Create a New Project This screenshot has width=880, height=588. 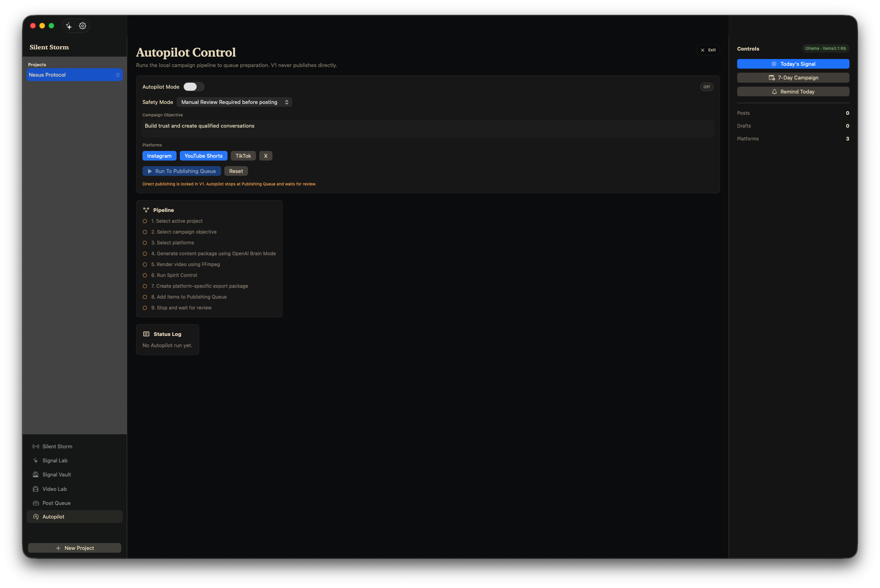pyautogui.click(x=75, y=548)
